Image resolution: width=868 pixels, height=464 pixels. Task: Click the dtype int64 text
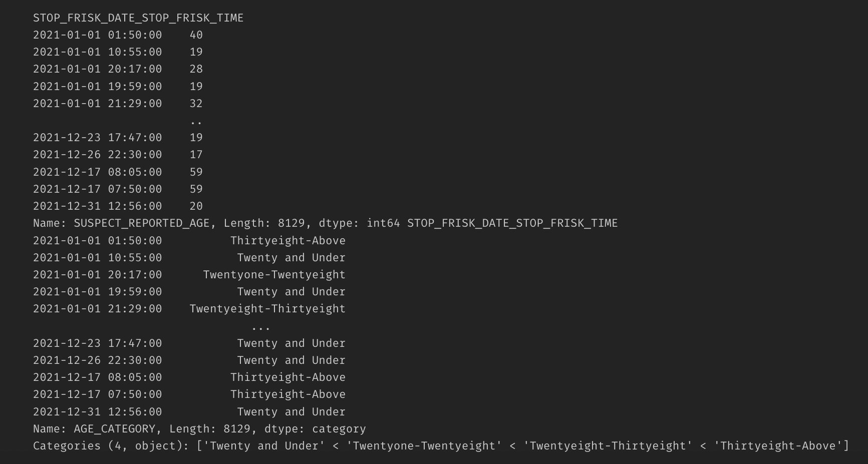coord(359,223)
